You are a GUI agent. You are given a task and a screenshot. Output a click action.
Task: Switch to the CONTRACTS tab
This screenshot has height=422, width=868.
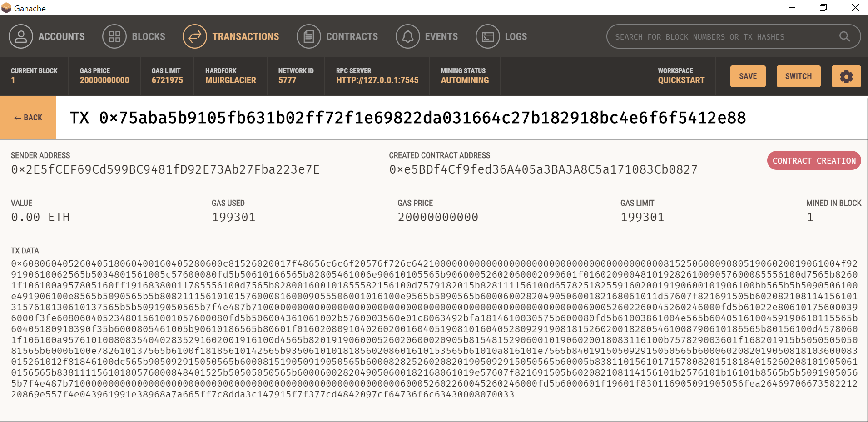[x=352, y=36]
